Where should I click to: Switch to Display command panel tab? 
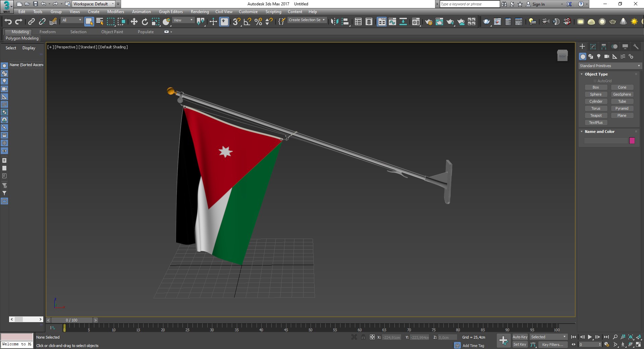pos(625,47)
